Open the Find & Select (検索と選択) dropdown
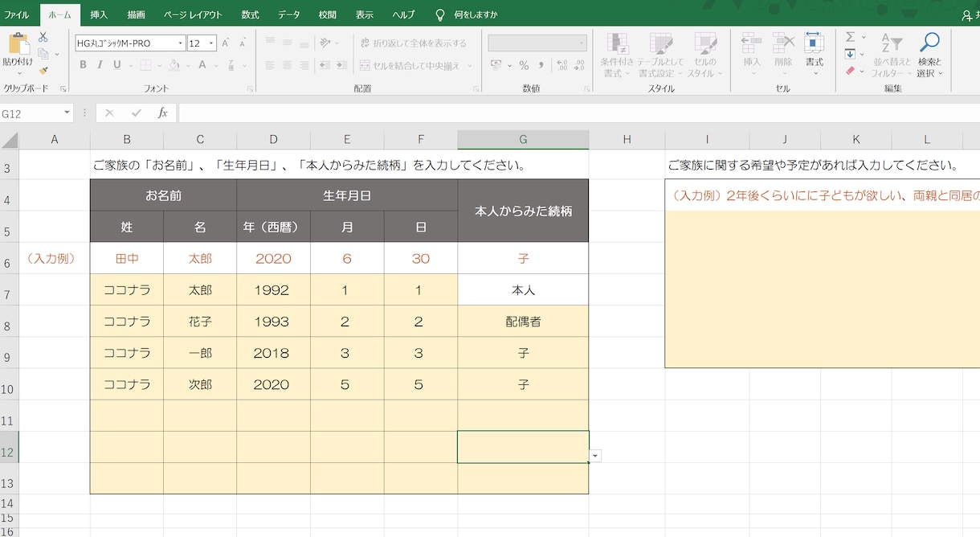This screenshot has width=980, height=537. pyautogui.click(x=929, y=55)
